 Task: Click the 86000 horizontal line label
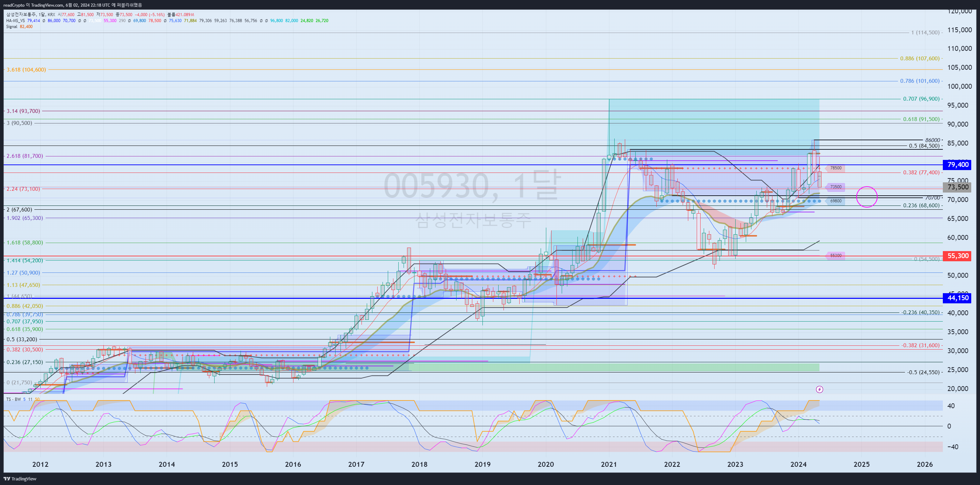[x=933, y=140]
